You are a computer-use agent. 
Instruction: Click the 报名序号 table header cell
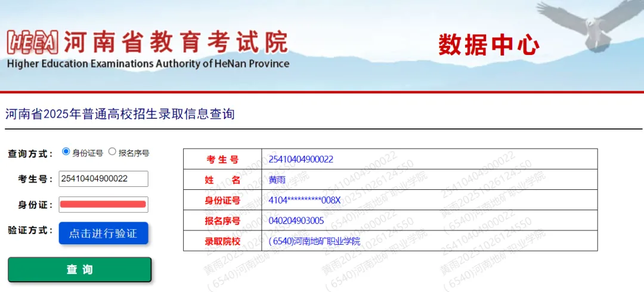pos(222,221)
